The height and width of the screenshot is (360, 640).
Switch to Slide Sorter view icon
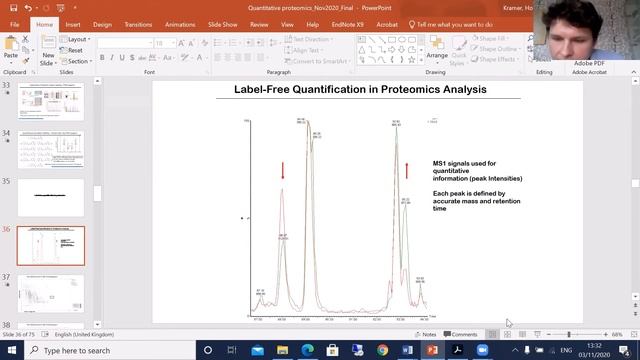tap(507, 334)
